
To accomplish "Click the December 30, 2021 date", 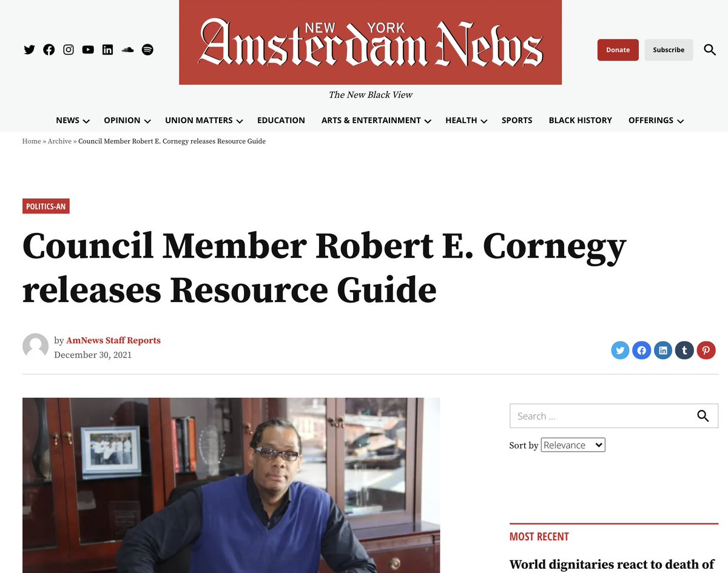I will point(93,355).
